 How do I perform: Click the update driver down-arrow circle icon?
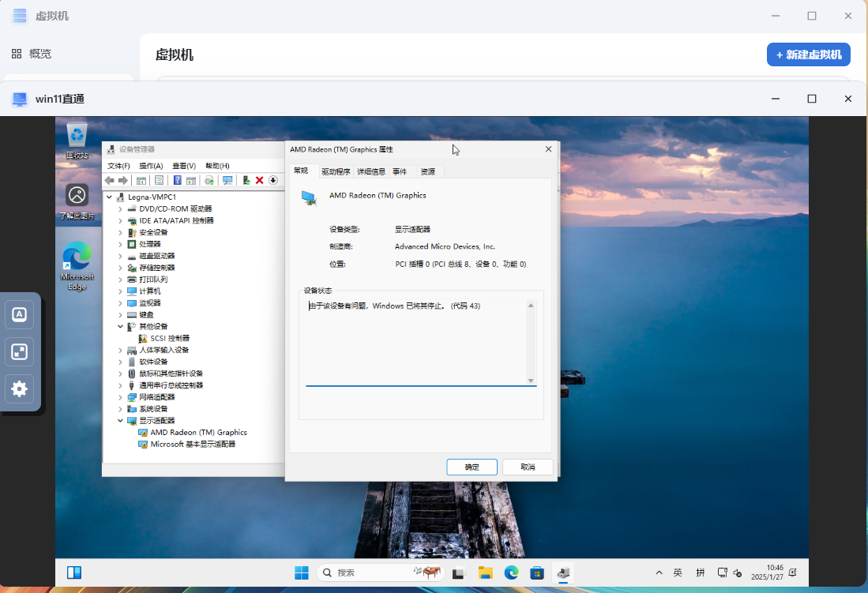click(x=273, y=181)
